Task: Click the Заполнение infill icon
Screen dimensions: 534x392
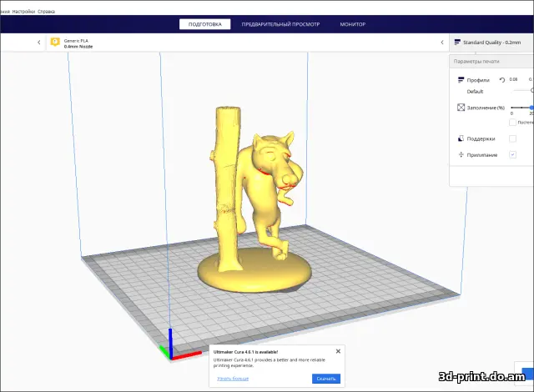Action: (x=461, y=108)
